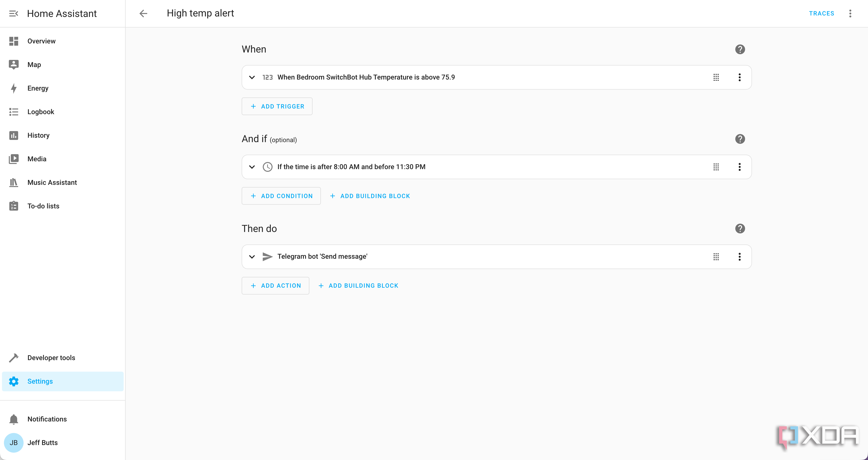868x460 pixels.
Task: Click the JB user avatar
Action: tap(13, 443)
